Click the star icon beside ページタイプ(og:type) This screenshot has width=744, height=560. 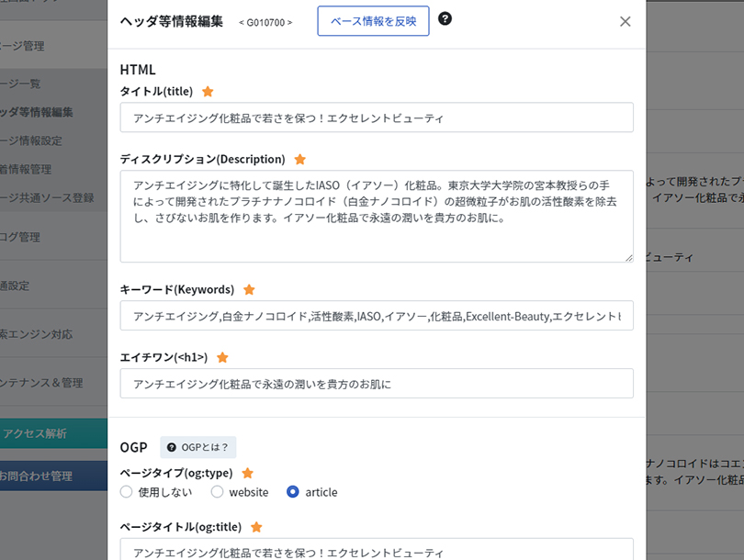point(248,473)
